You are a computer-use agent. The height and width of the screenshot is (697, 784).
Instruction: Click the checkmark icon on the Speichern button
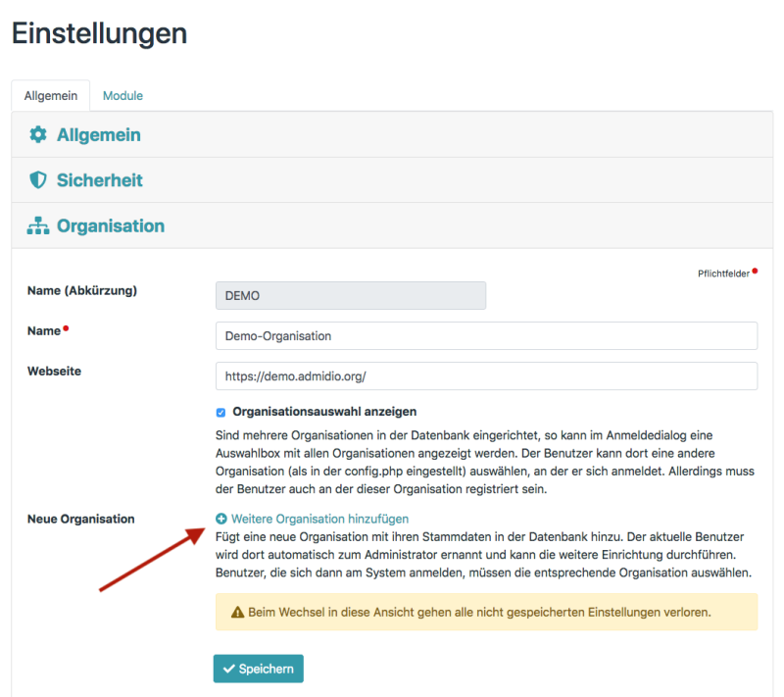(229, 668)
